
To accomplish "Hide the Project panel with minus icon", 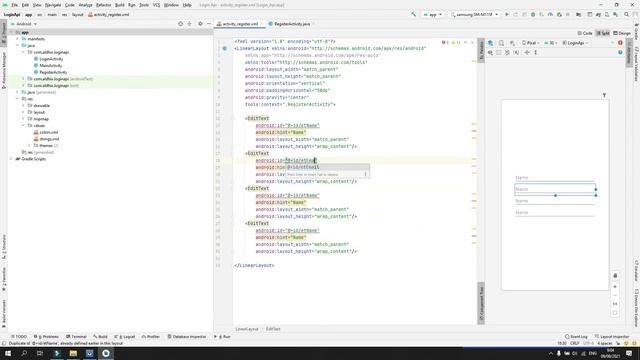I will pos(209,24).
